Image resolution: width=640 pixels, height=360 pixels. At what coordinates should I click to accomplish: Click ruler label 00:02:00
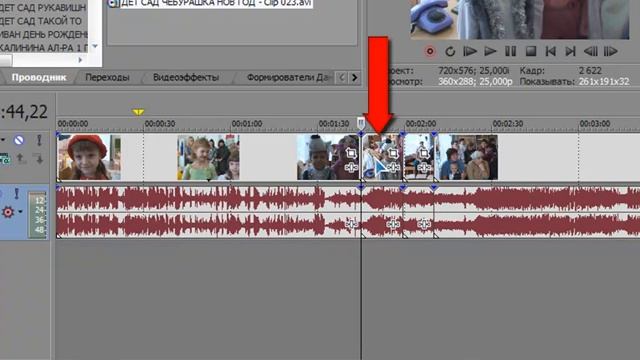(421, 124)
